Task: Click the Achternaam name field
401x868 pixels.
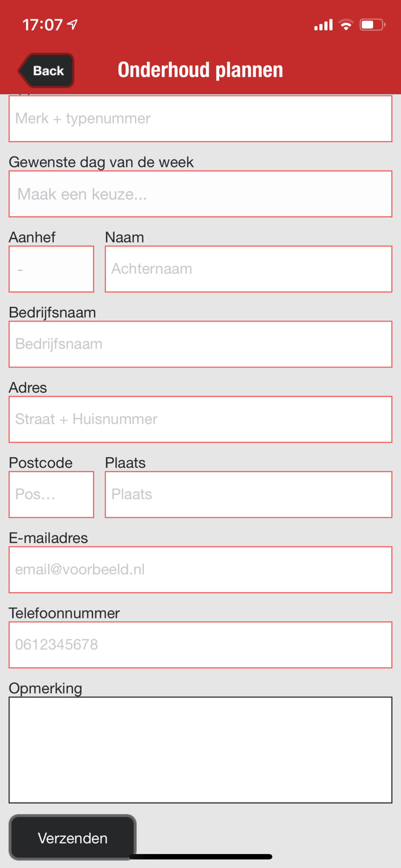Action: pos(248,269)
